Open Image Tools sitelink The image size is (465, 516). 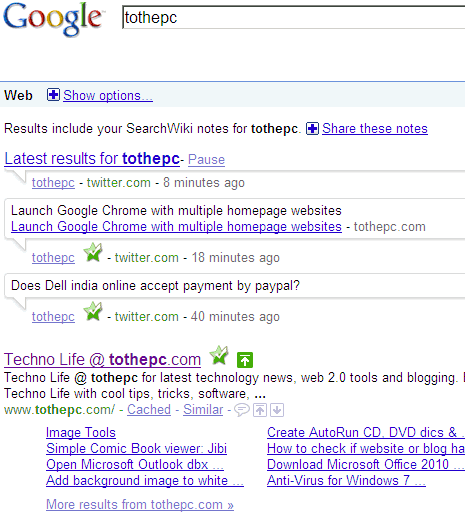coord(81,432)
